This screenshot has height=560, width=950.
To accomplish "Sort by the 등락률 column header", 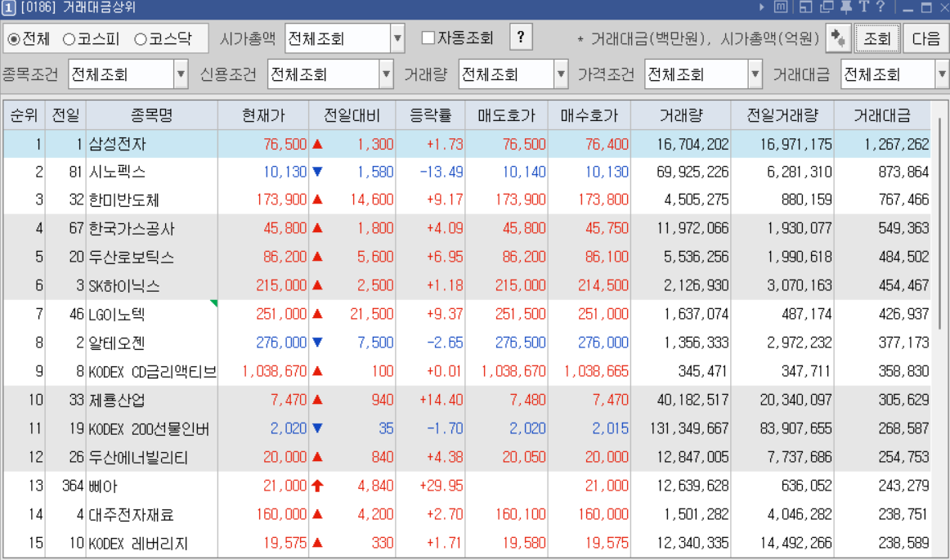I will tap(431, 115).
